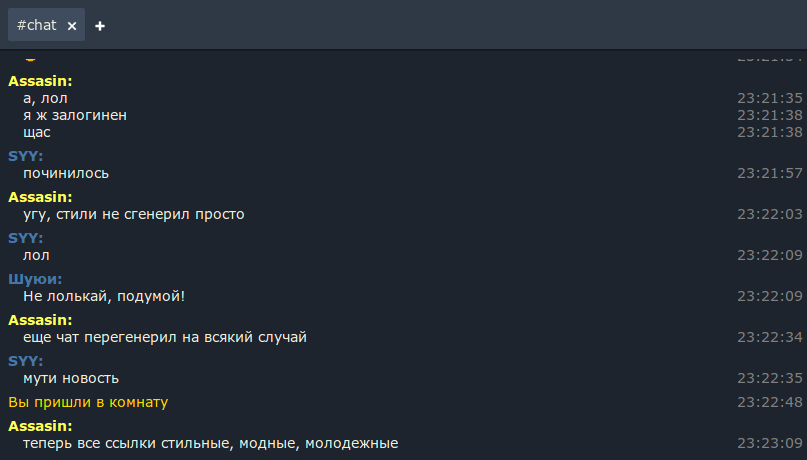This screenshot has height=460, width=807.
Task: Click the 23:21:57 timestamp
Action: (x=770, y=173)
